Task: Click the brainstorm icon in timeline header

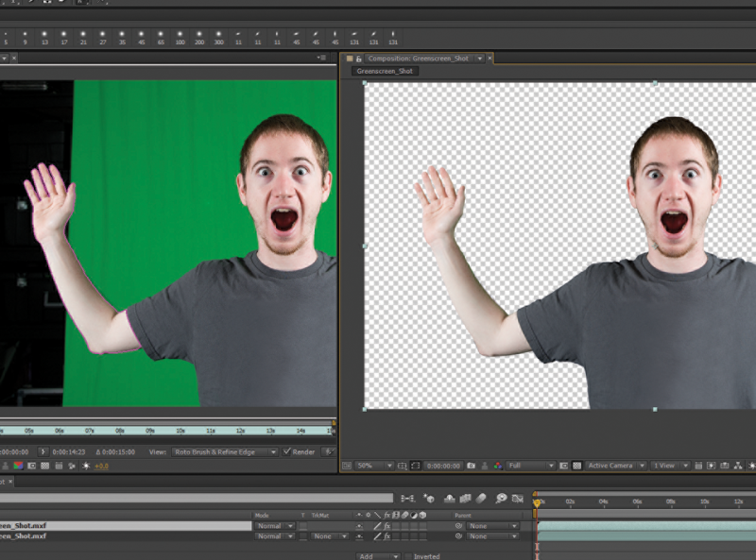Action: tap(501, 498)
